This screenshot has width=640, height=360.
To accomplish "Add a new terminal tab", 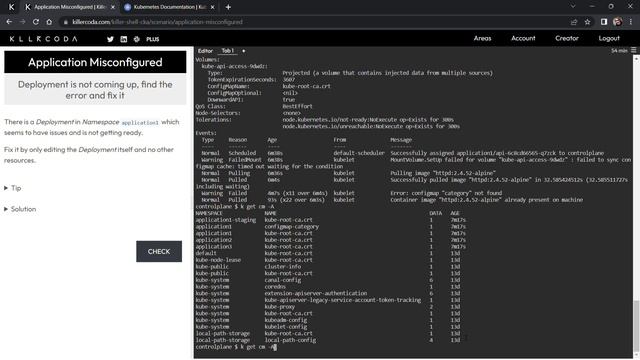I will [x=244, y=51].
